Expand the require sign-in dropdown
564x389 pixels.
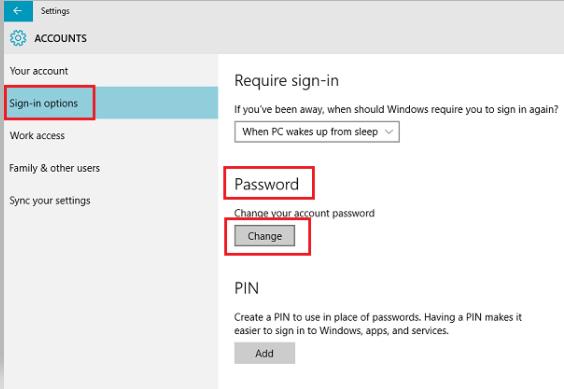click(x=317, y=132)
